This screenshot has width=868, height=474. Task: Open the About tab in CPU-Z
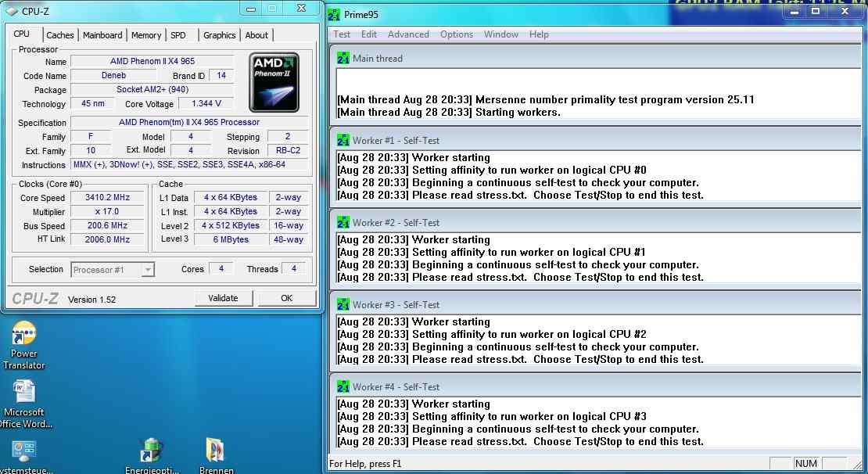(256, 35)
